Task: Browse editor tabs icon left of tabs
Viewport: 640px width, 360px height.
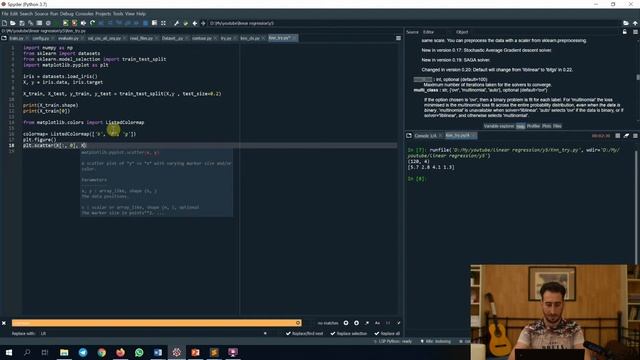Action: coord(4,38)
